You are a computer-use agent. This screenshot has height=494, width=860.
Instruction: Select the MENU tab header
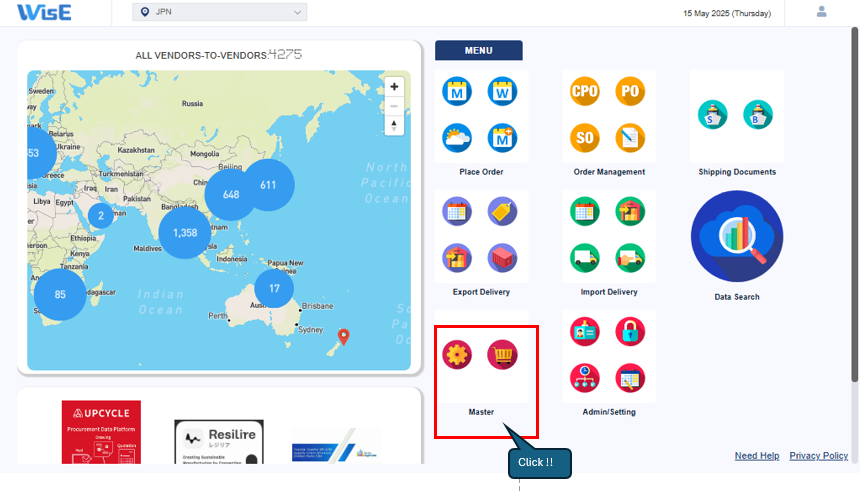coord(478,50)
